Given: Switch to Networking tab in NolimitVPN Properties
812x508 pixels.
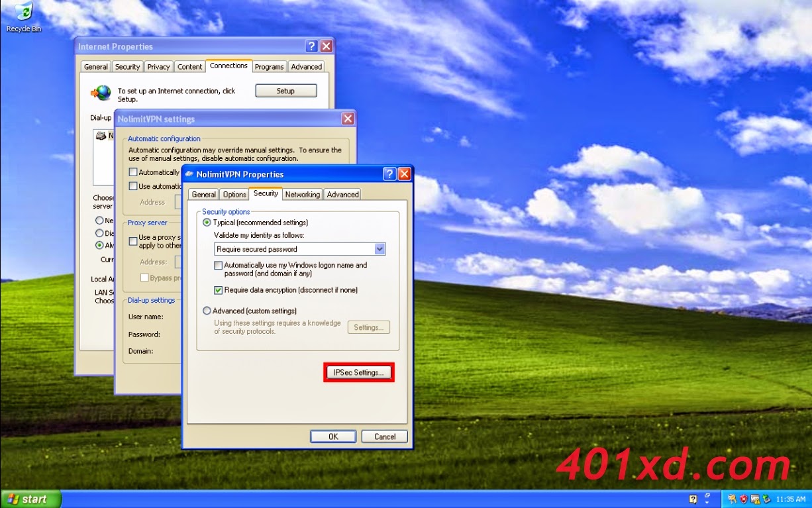Looking at the screenshot, I should [x=303, y=194].
